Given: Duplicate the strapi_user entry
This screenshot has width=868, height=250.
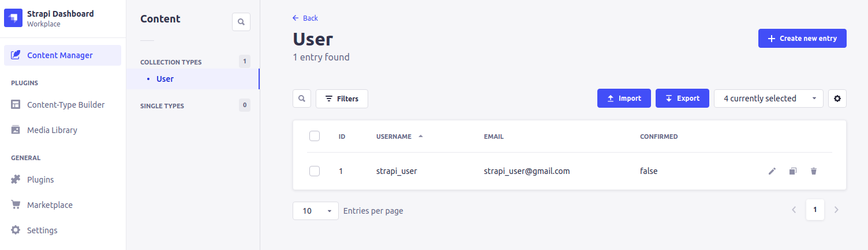Looking at the screenshot, I should [x=793, y=171].
